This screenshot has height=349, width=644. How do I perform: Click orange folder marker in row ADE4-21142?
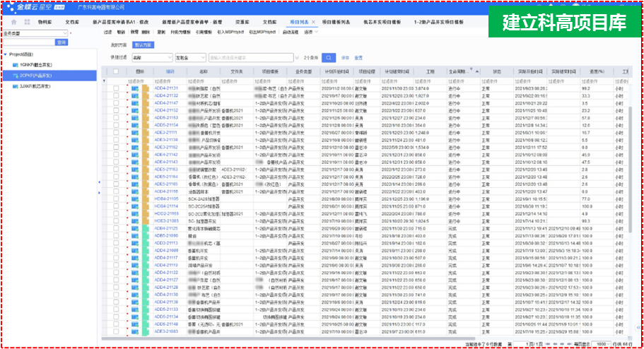[146, 155]
